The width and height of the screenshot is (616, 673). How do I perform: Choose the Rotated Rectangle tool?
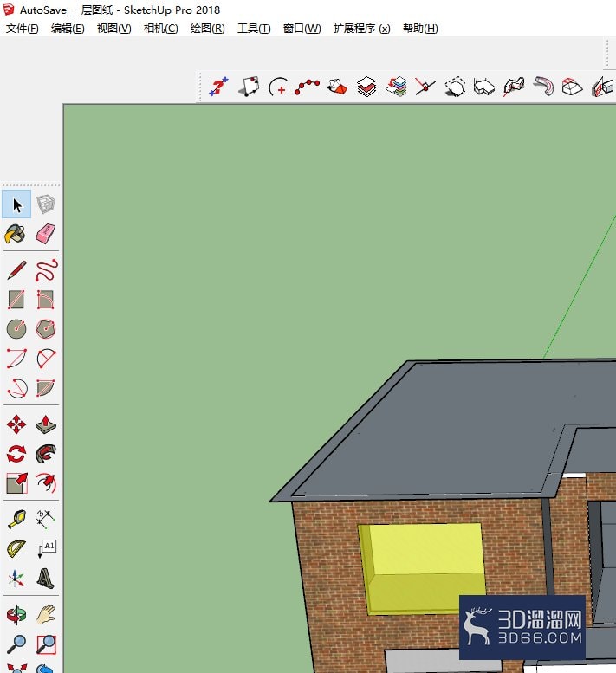pos(46,300)
